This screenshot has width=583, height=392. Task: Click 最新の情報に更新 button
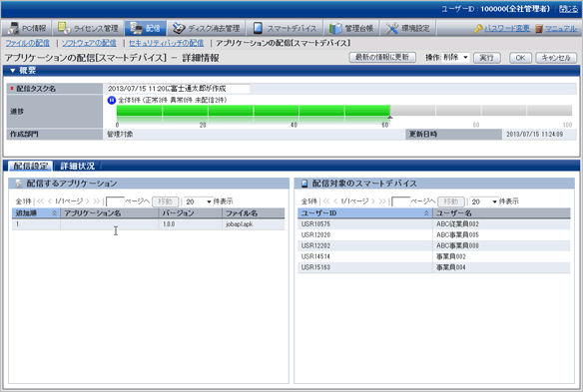click(382, 57)
